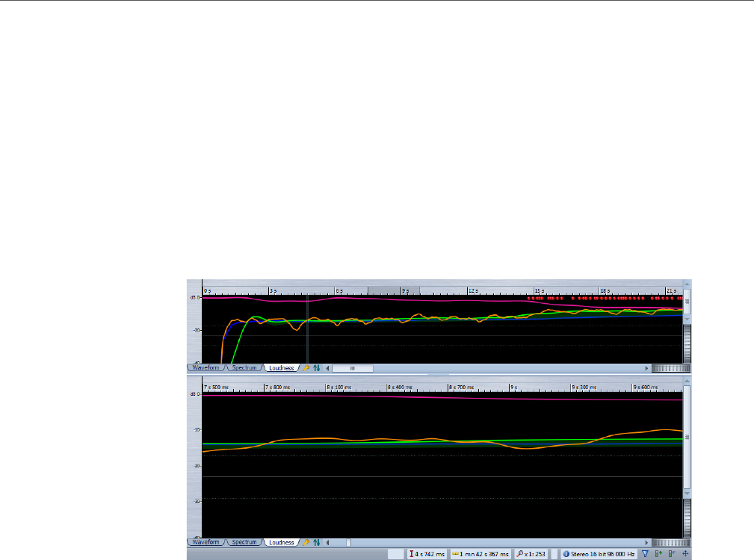Click the splitter handle between the two panes
754x560 pixels.
click(x=438, y=375)
